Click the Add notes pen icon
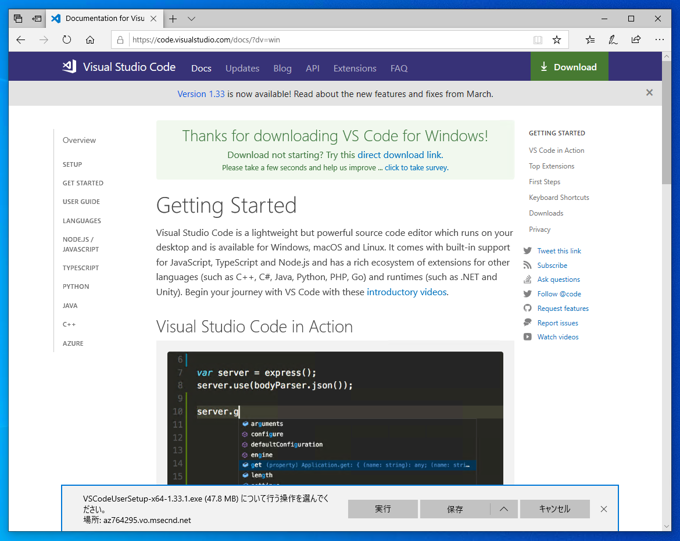Viewport: 680px width, 541px height. (613, 40)
